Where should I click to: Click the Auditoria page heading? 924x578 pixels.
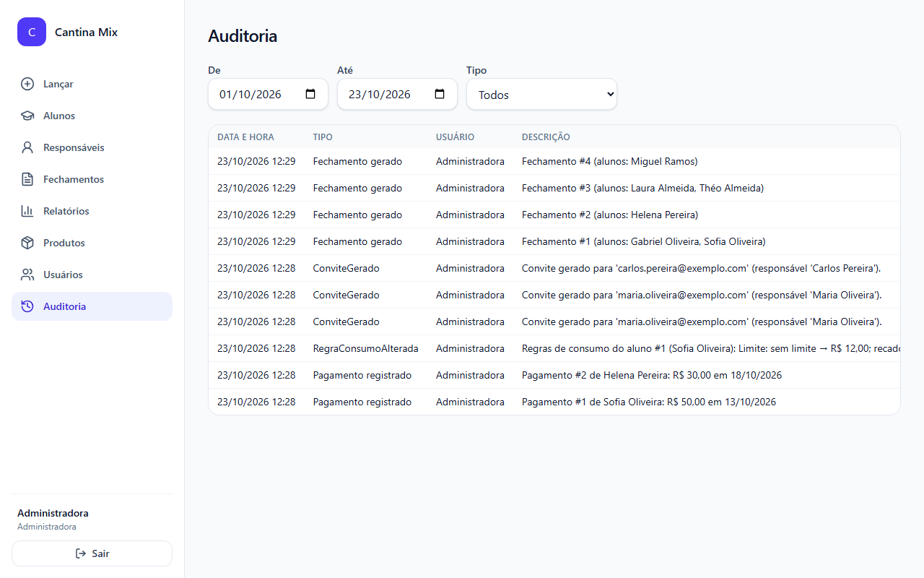point(243,36)
